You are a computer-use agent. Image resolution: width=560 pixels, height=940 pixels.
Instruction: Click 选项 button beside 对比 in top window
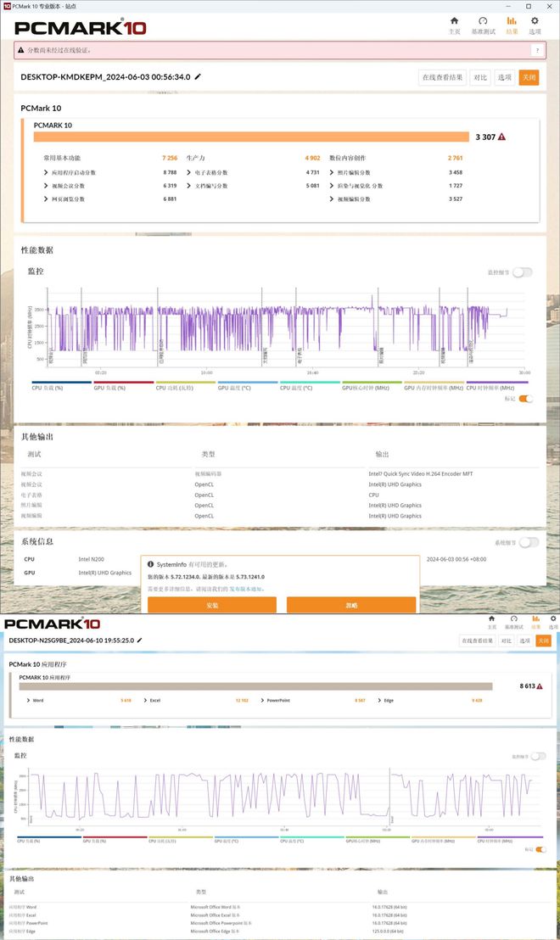click(x=505, y=77)
